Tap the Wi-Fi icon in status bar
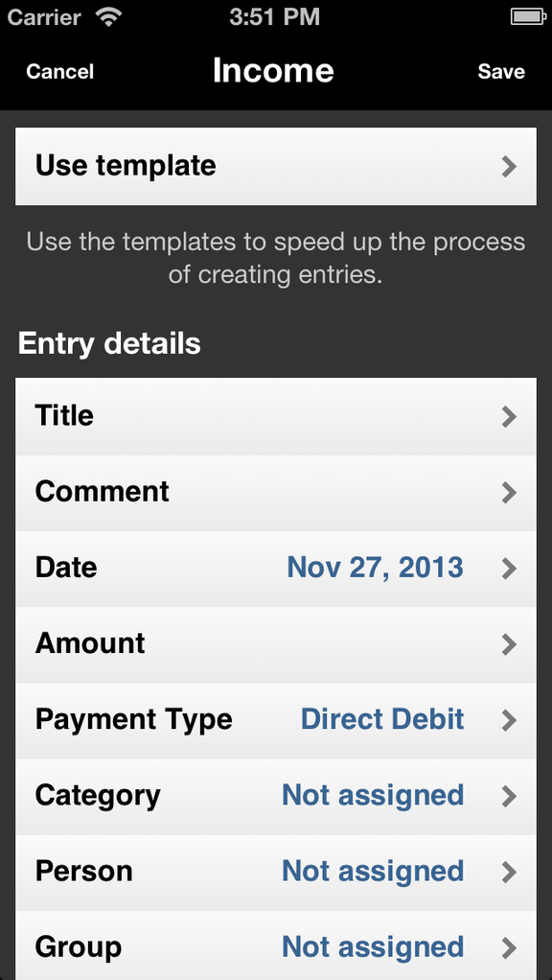This screenshot has width=552, height=980. click(x=109, y=17)
